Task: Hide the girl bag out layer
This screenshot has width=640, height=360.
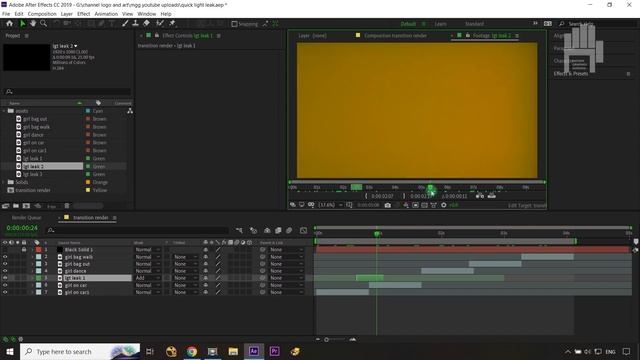Action: 5,264
